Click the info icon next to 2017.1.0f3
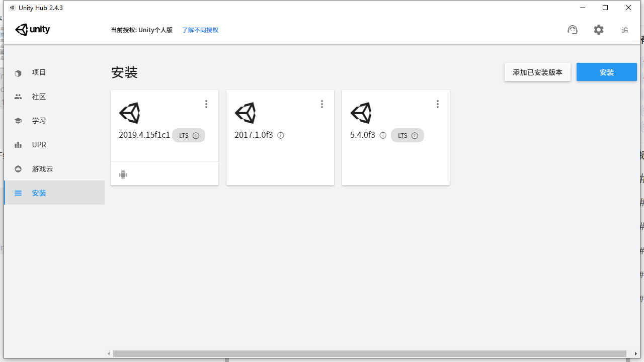Viewport: 644px width, 362px height. coord(280,135)
